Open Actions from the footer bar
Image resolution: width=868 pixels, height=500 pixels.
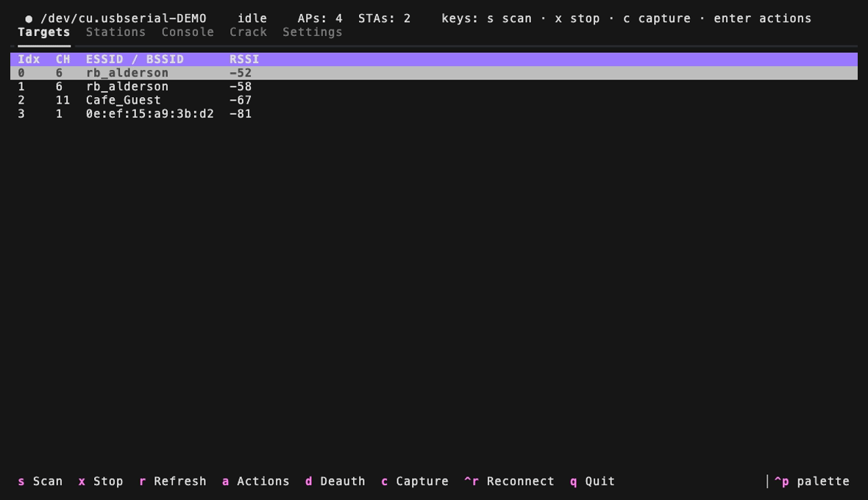pos(256,481)
